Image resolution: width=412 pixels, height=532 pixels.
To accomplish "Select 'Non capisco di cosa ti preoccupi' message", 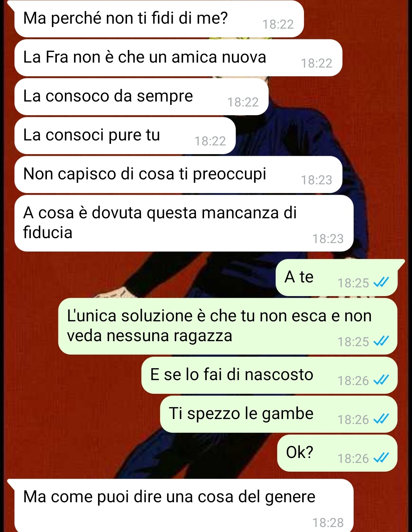I will coord(178,174).
